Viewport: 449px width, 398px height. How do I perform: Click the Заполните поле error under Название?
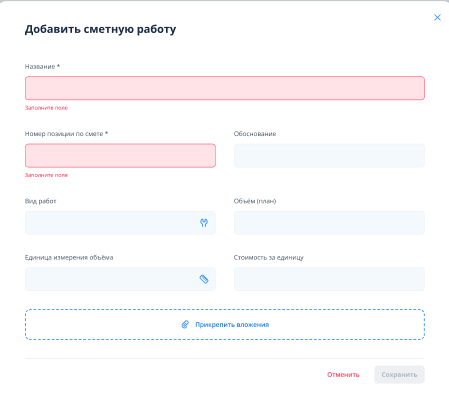tap(46, 108)
